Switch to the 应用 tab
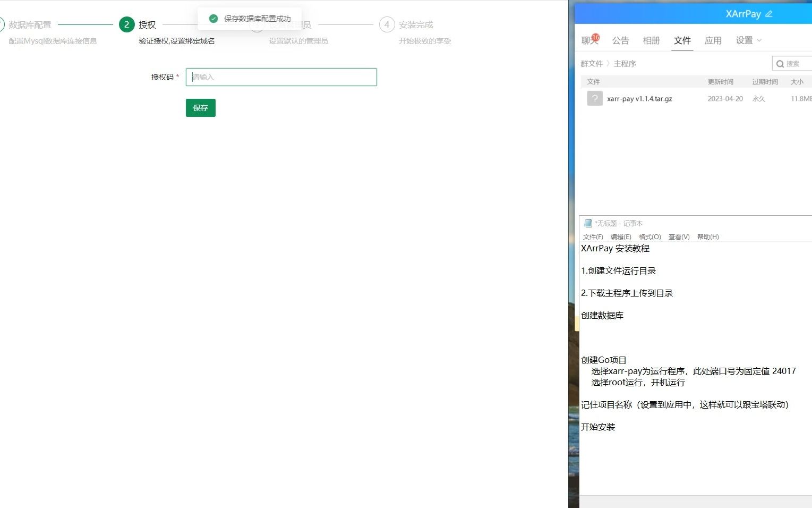This screenshot has height=508, width=812. click(x=713, y=40)
